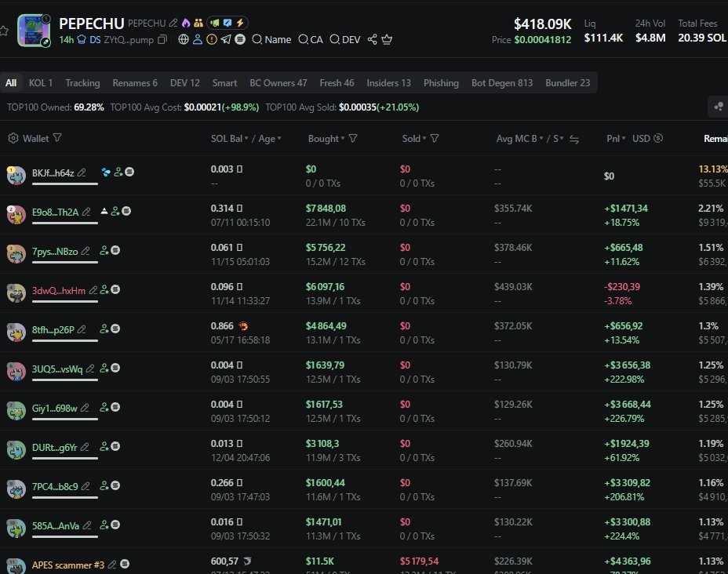Open wallet column settings gear
This screenshot has height=574, width=728.
click(x=13, y=138)
